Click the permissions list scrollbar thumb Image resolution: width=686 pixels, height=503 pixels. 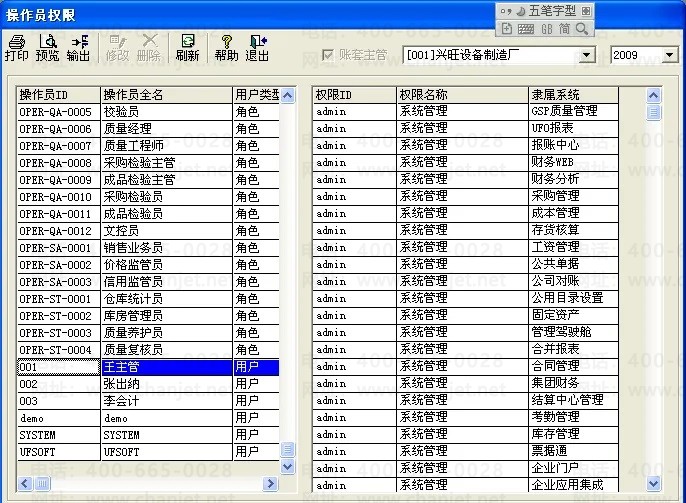pyautogui.click(x=653, y=112)
